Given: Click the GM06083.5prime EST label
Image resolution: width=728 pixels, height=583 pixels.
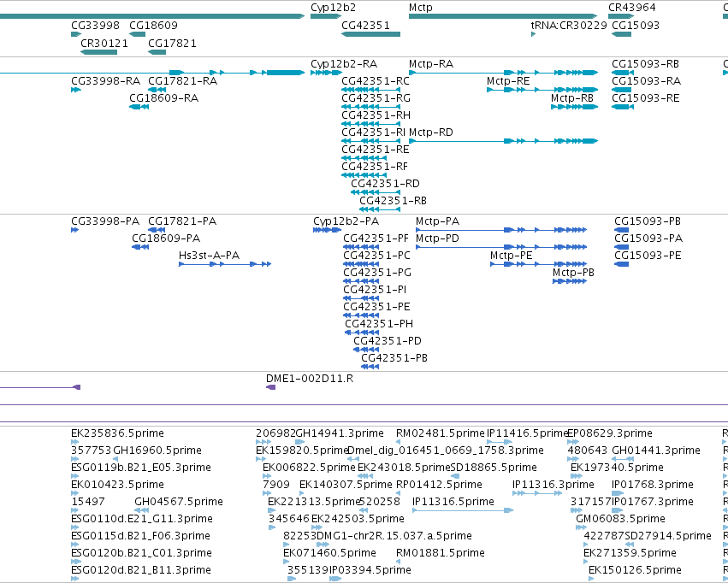Looking at the screenshot, I should coord(621,519).
